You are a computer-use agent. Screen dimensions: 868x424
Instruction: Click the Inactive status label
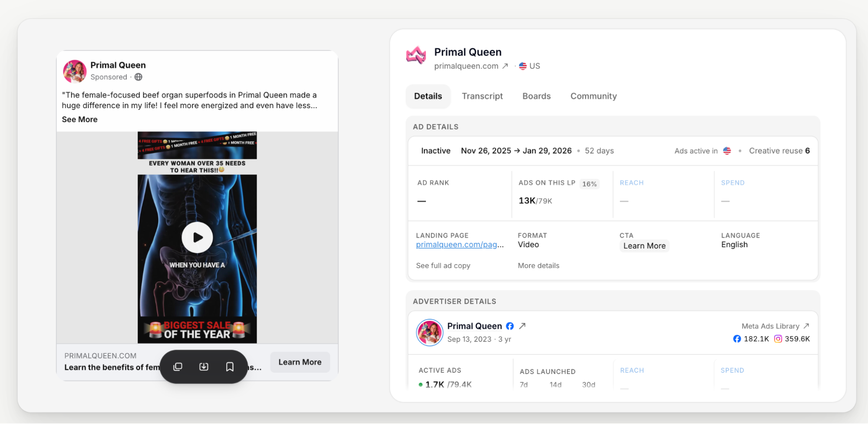point(436,151)
